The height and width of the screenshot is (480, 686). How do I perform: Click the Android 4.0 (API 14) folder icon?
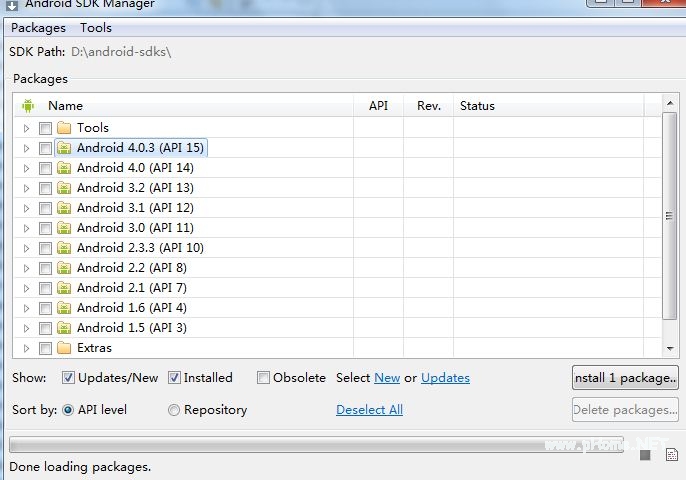64,168
